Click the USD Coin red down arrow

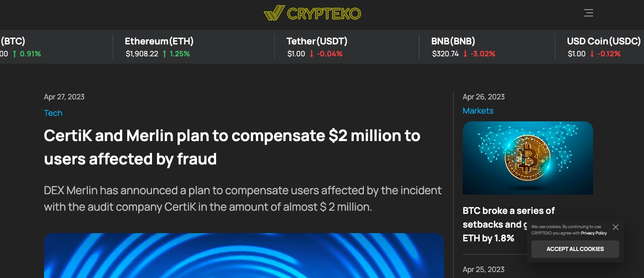point(592,54)
